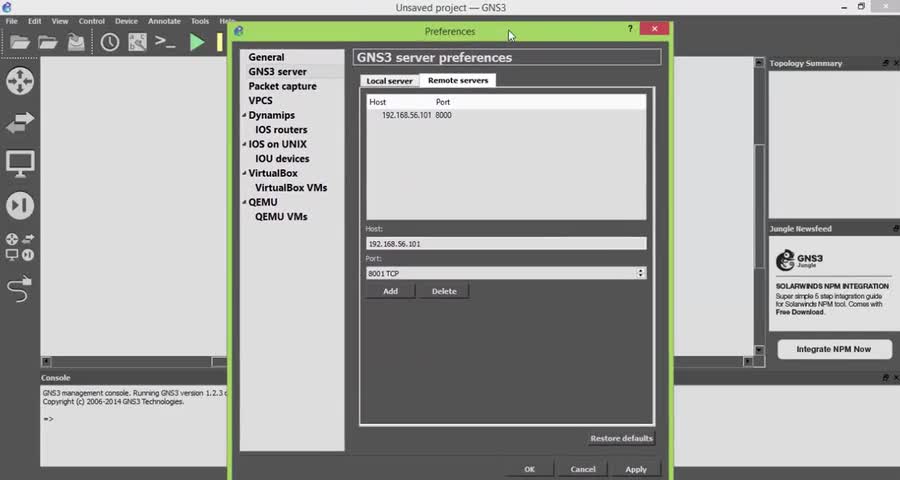Image resolution: width=900 pixels, height=480 pixels.
Task: Click the Integrate NPM Now button
Action: click(834, 349)
